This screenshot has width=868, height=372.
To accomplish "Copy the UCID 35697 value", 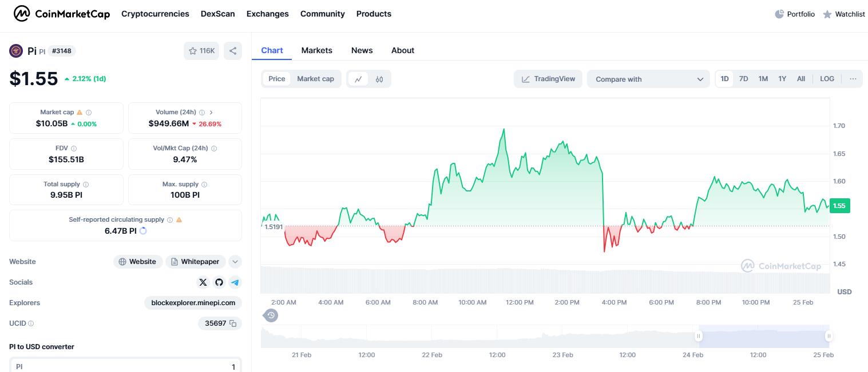I will (233, 323).
